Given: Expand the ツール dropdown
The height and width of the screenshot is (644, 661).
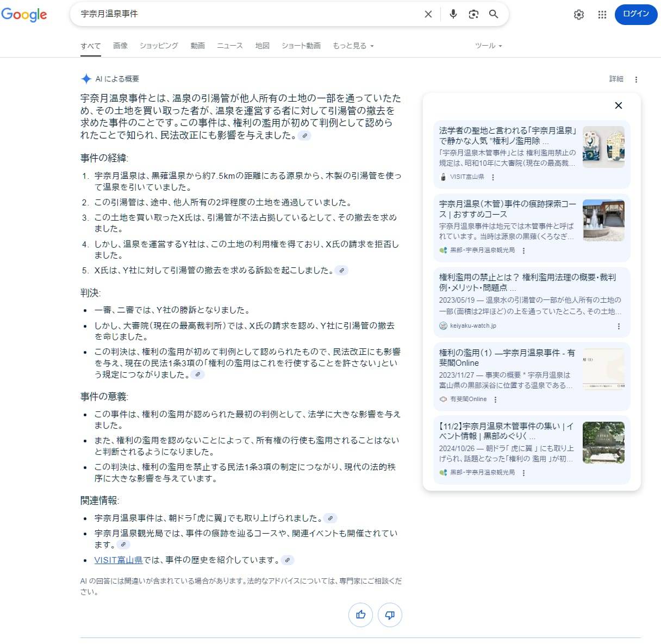Looking at the screenshot, I should pyautogui.click(x=488, y=46).
